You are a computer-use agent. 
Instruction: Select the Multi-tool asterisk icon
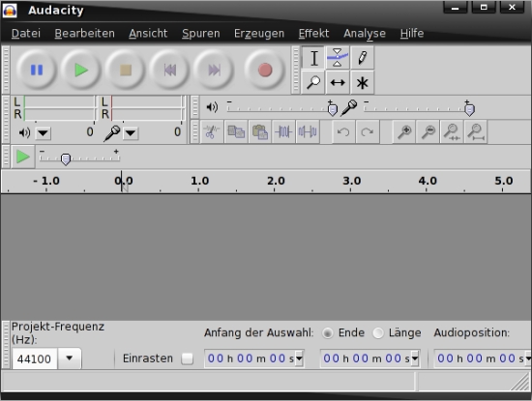pos(363,82)
